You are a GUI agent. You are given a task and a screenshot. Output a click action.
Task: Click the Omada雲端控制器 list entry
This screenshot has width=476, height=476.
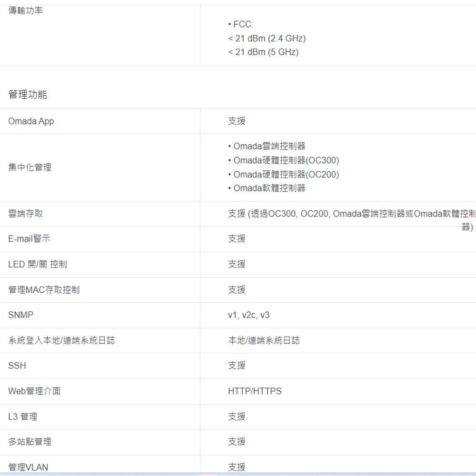(x=268, y=146)
